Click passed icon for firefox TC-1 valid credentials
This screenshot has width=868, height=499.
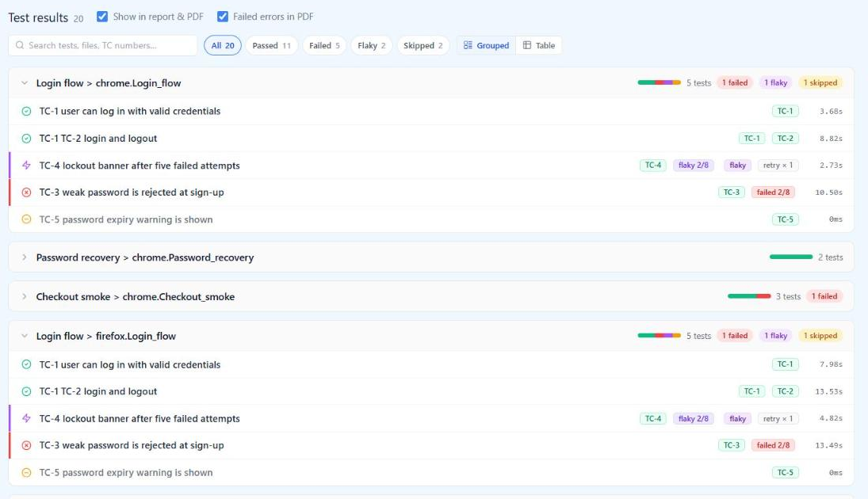(26, 364)
